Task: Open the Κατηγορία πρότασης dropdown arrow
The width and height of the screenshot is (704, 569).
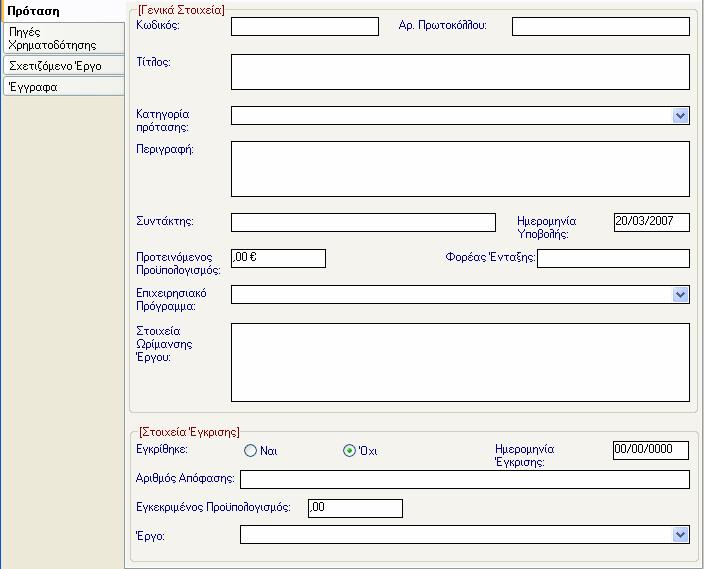Action: click(x=681, y=116)
